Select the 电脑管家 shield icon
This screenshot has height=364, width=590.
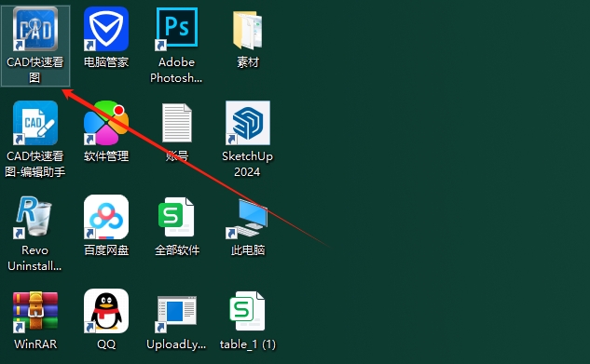pos(106,29)
